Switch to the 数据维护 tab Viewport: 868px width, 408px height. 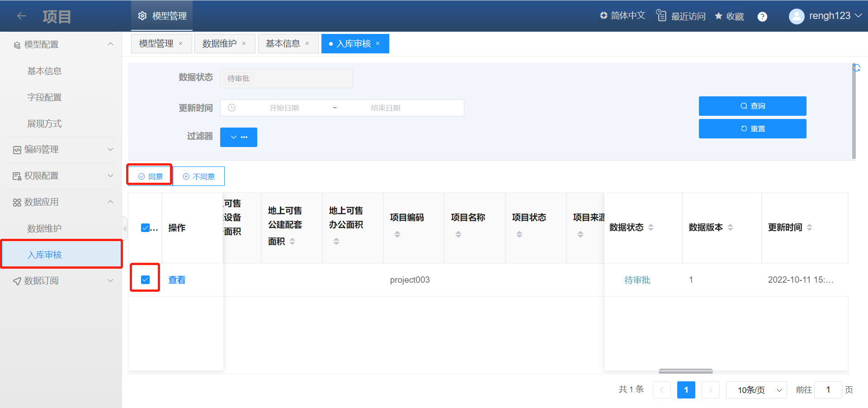click(x=220, y=44)
